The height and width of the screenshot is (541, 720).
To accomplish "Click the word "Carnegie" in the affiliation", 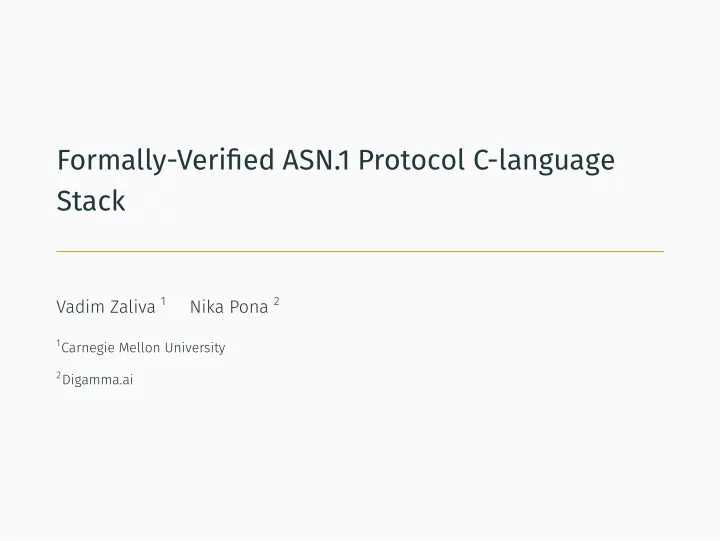I will coord(88,348).
